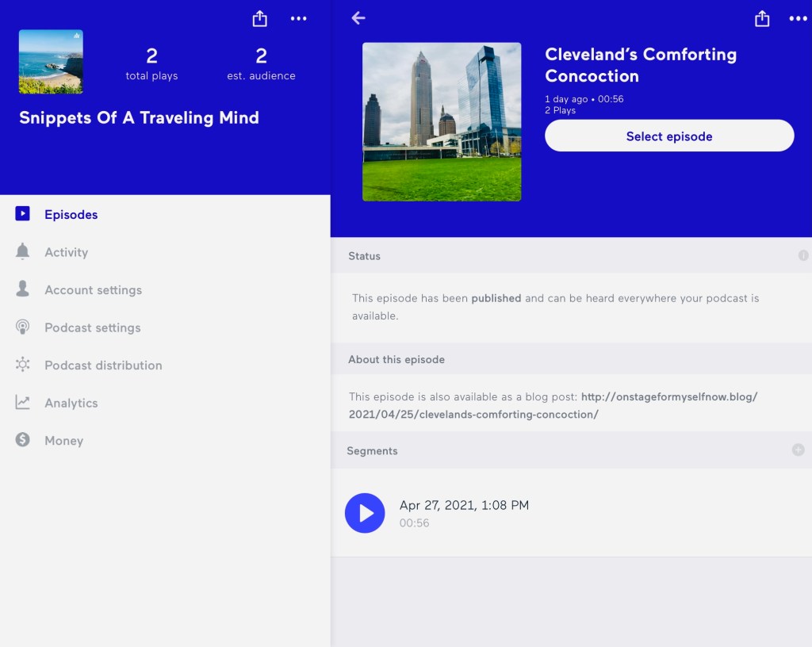
Task: Open the episode's three-dot options menu
Action: pyautogui.click(x=798, y=19)
